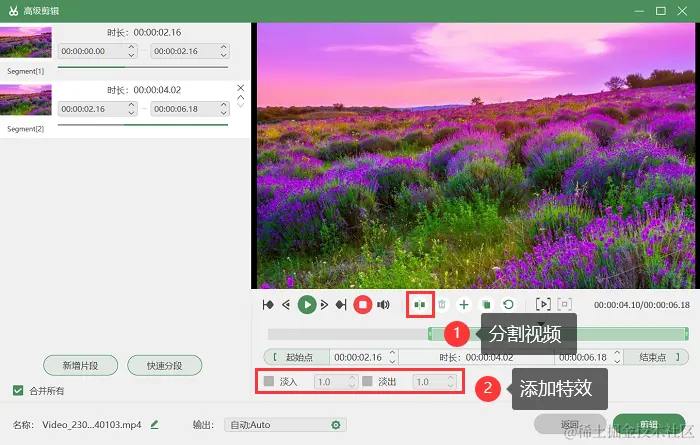This screenshot has height=445, width=700.
Task: Click the bracketed stop segment icon
Action: [x=565, y=304]
